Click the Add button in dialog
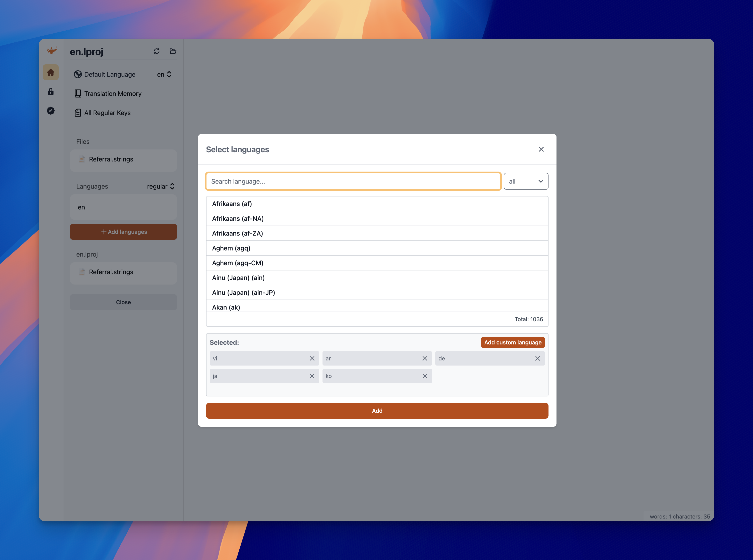 (x=377, y=410)
